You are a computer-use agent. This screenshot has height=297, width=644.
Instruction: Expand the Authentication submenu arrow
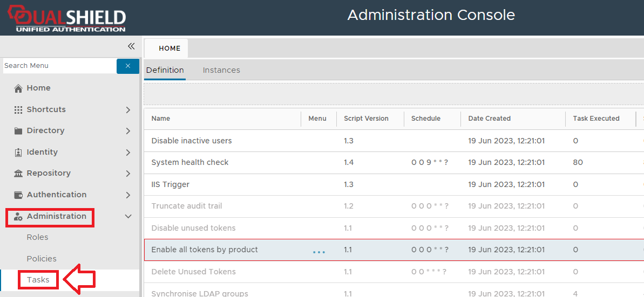coord(128,195)
